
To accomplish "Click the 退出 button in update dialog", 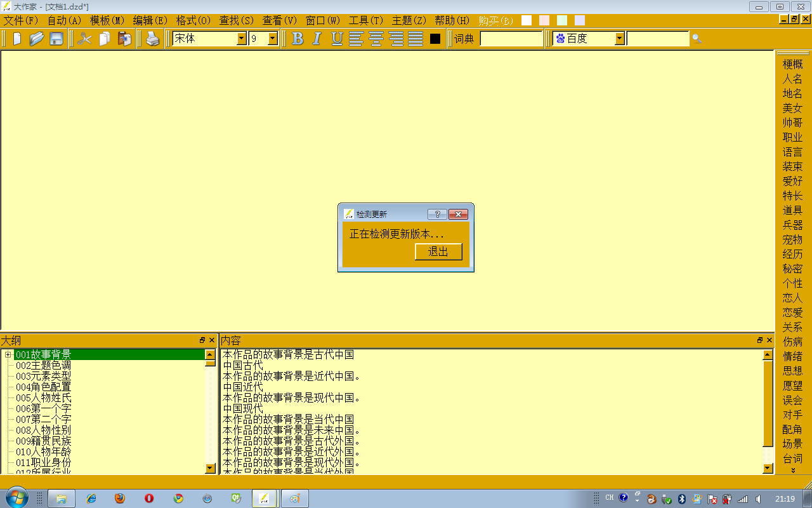I will 438,251.
